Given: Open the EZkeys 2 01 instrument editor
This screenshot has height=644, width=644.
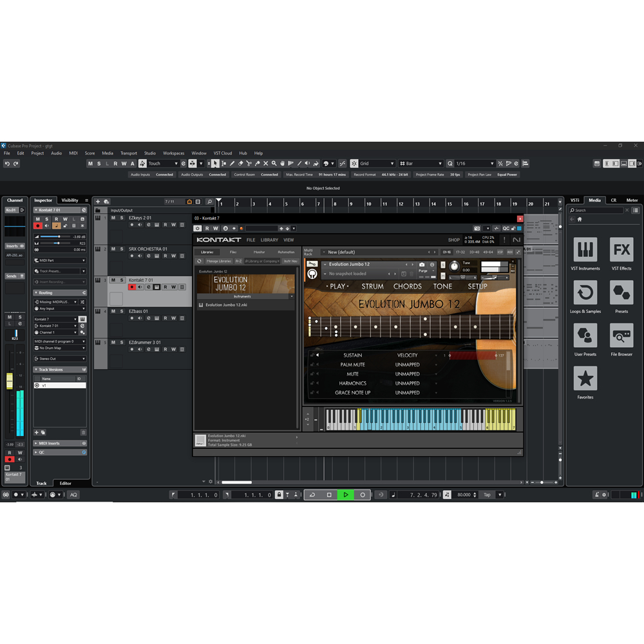Looking at the screenshot, I should (x=156, y=225).
